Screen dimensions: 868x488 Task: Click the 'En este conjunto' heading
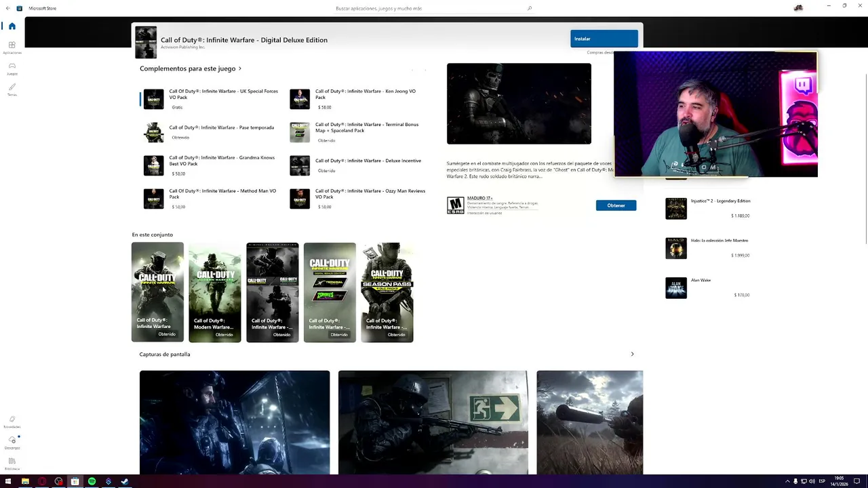coord(153,235)
